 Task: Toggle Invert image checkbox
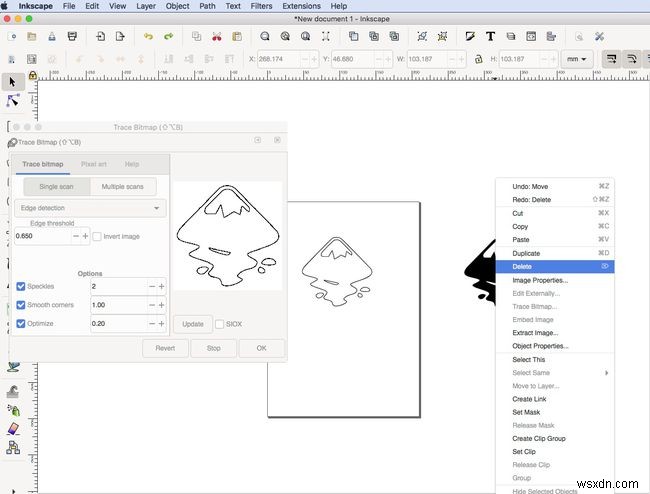(97, 236)
